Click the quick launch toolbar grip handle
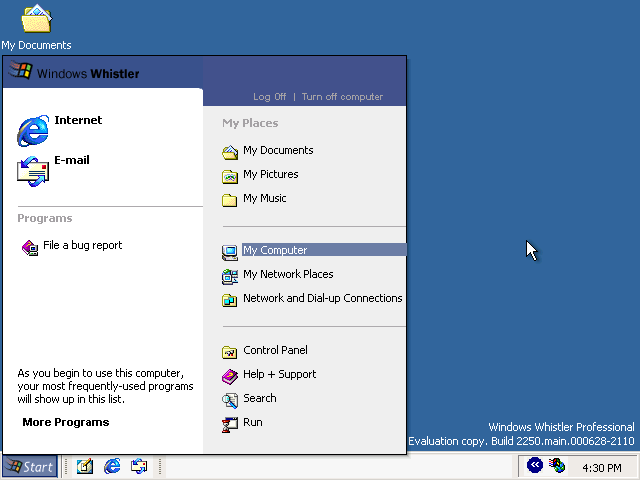Screen dimensions: 640x480 pos(66,467)
